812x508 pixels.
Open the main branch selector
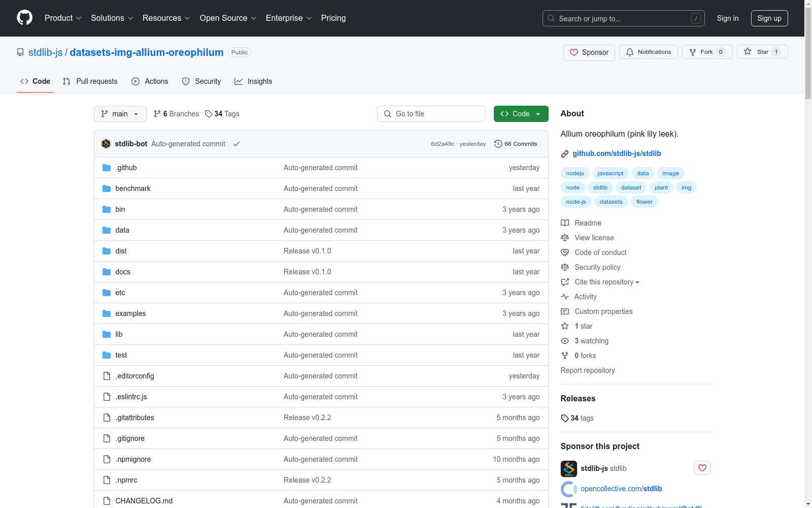pyautogui.click(x=120, y=114)
